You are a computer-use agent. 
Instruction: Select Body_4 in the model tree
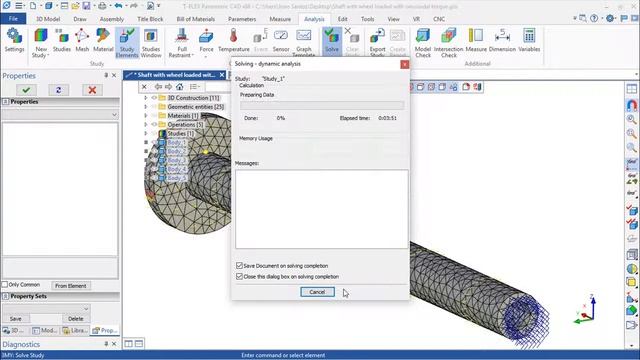[176, 169]
